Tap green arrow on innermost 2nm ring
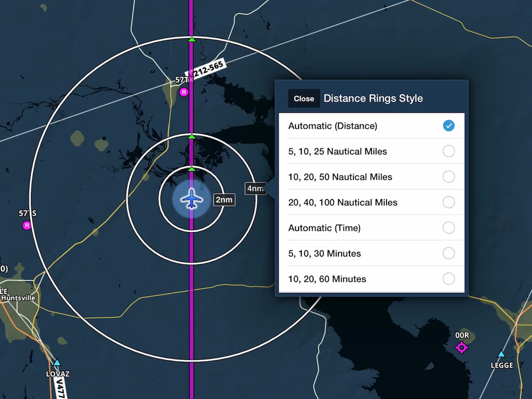Viewport: 532px width, 399px height. coord(192,169)
